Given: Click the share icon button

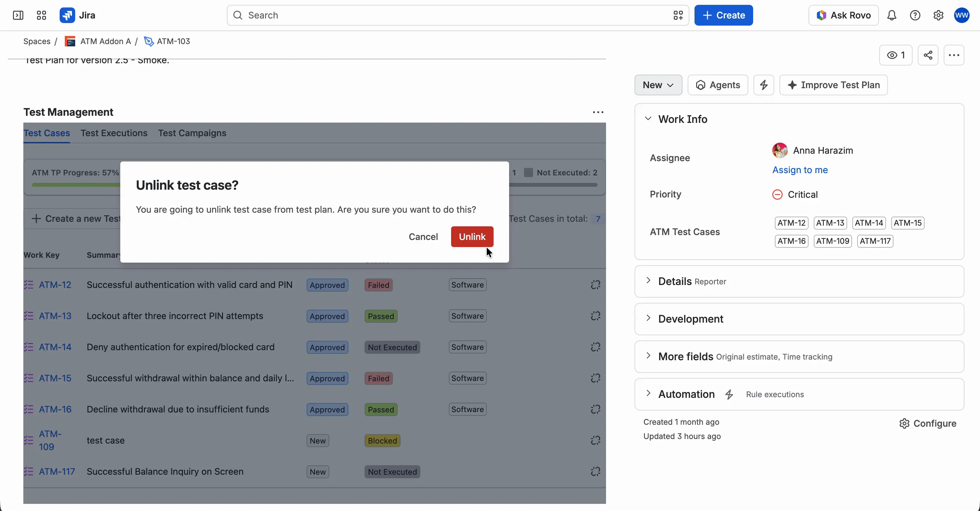Looking at the screenshot, I should (x=928, y=55).
